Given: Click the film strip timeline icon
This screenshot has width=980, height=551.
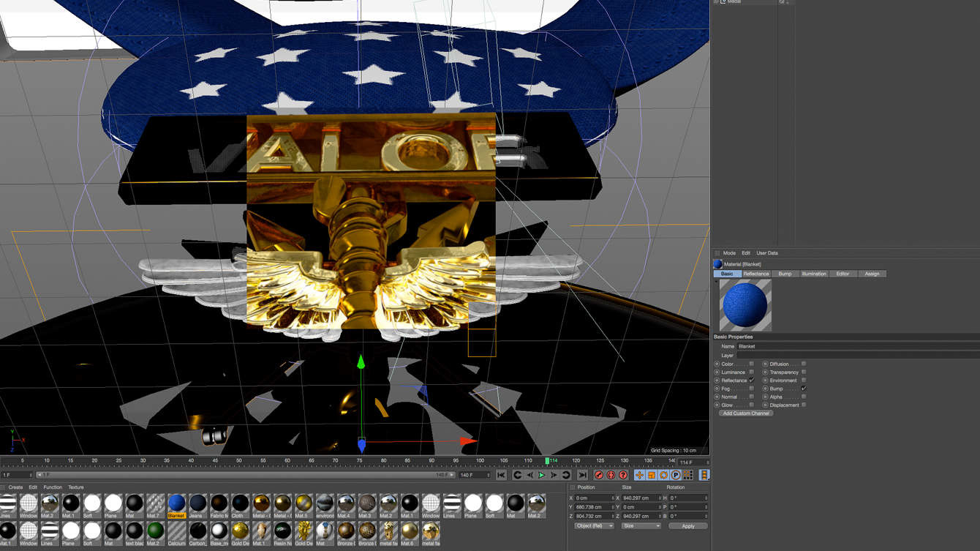Looking at the screenshot, I should pos(704,475).
